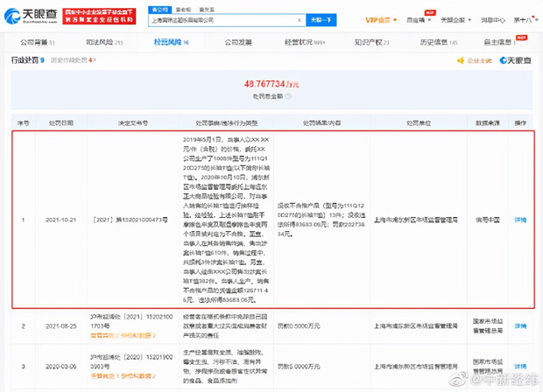
Task: Switch to the 经营状况 tab
Action: 305,43
